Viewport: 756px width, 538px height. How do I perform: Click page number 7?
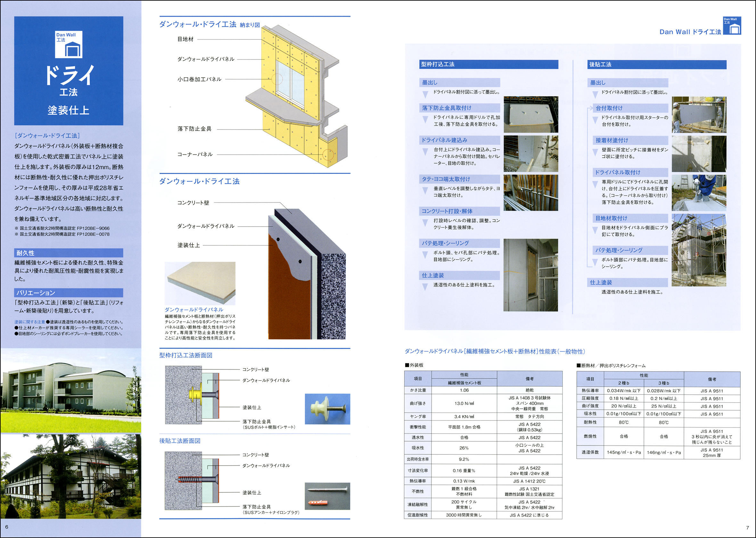pyautogui.click(x=747, y=528)
